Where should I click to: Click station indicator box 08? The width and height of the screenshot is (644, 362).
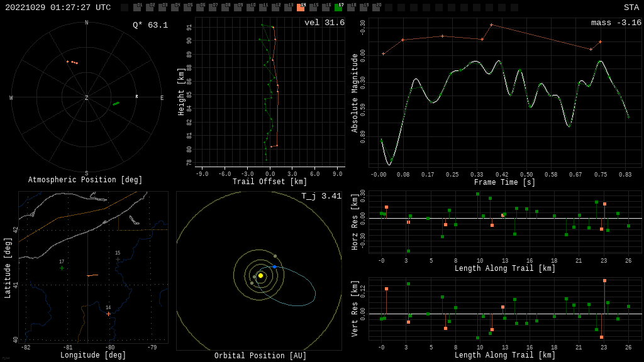point(225,8)
